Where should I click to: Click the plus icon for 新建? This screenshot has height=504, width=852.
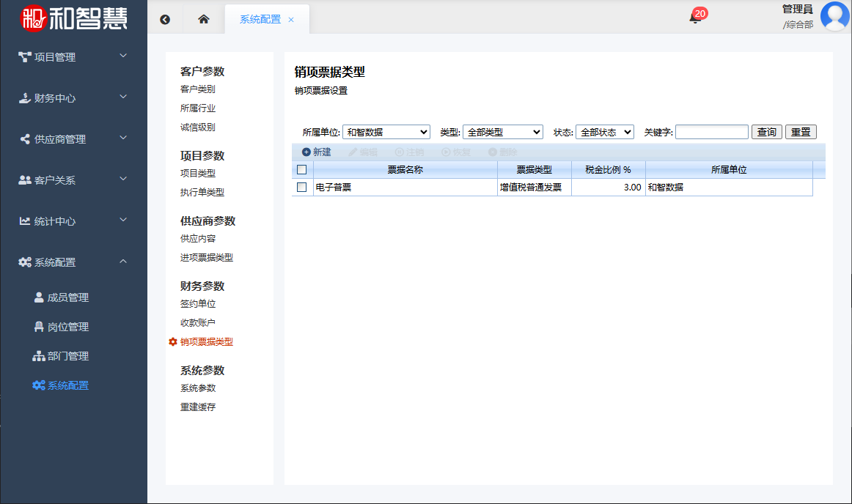click(306, 152)
